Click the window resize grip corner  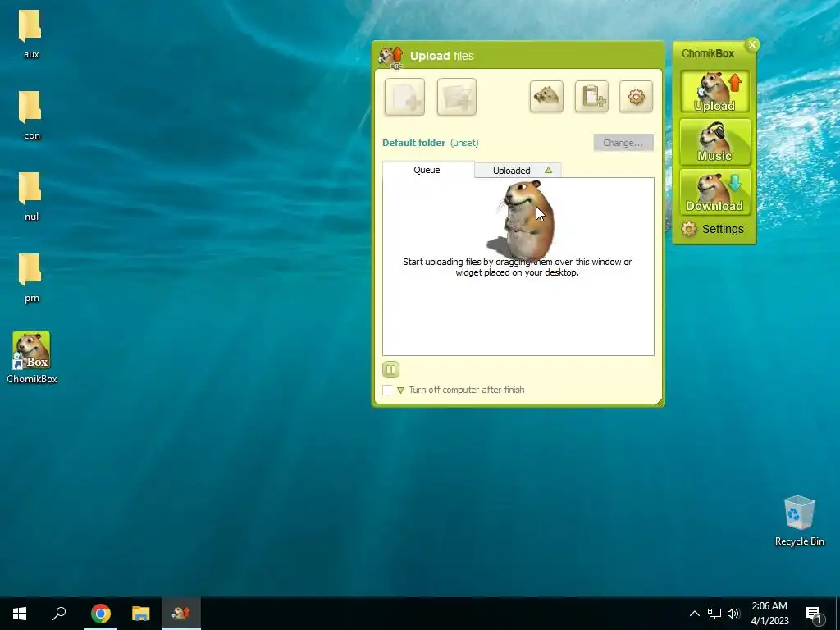[659, 402]
